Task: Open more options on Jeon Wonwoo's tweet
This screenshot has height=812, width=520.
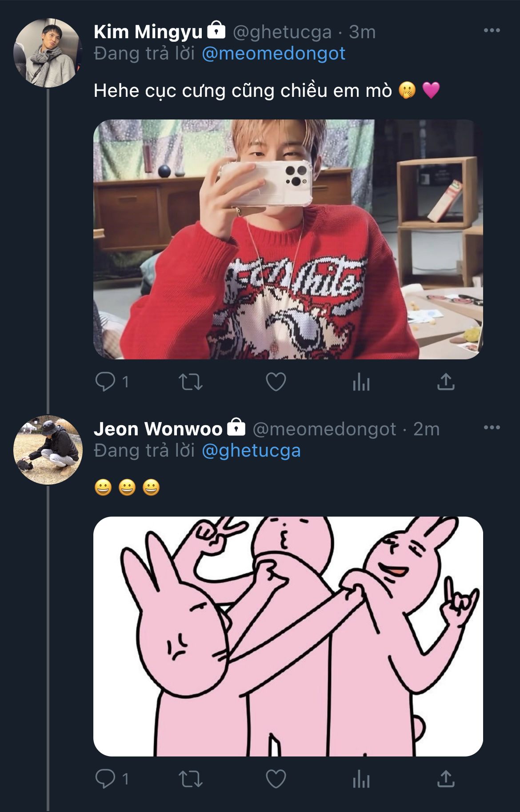Action: click(492, 428)
